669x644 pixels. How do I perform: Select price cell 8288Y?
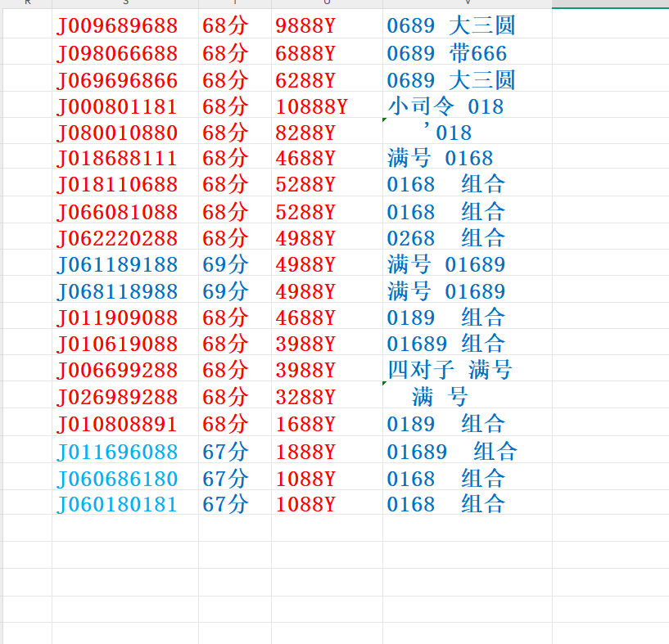328,132
